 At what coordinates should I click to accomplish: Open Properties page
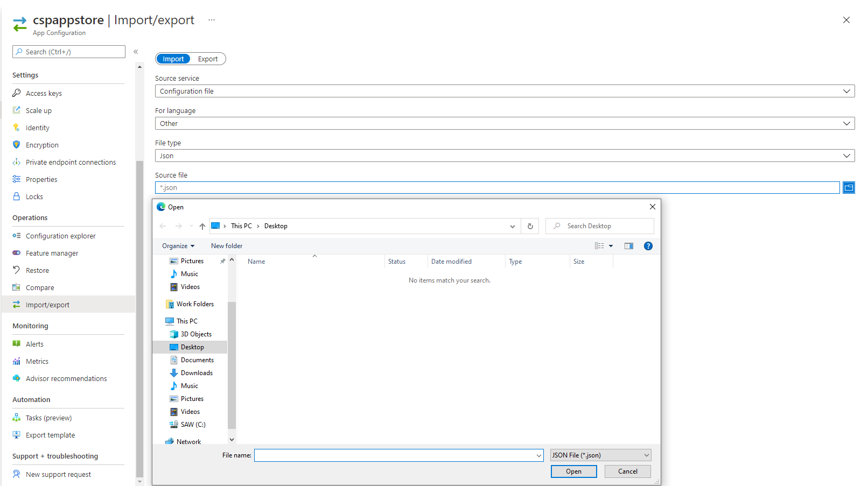click(41, 179)
